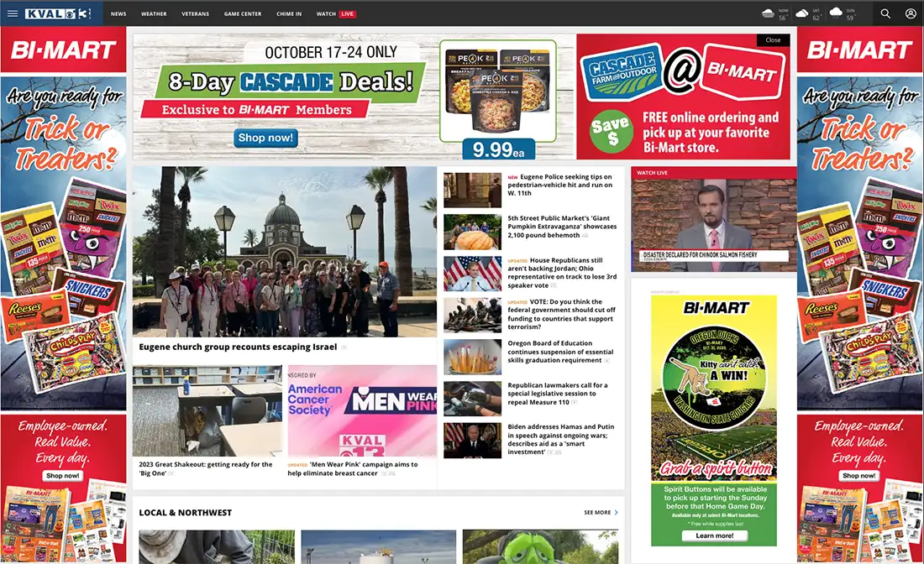Open the Game Center menu
The width and height of the screenshot is (924, 564).
242,13
